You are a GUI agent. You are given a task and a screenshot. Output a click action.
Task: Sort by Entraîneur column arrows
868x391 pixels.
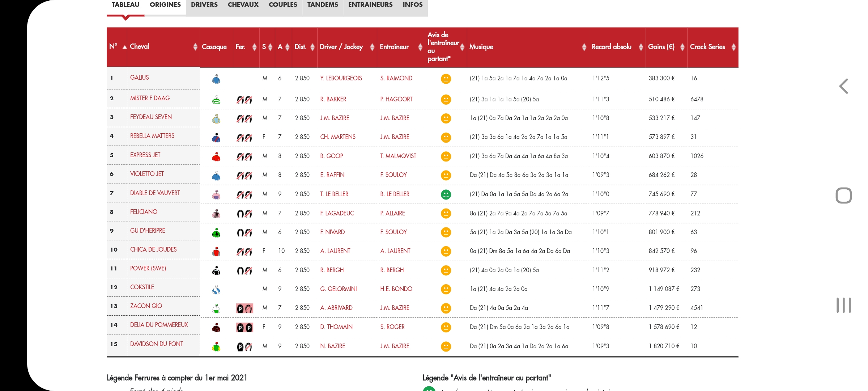click(420, 47)
